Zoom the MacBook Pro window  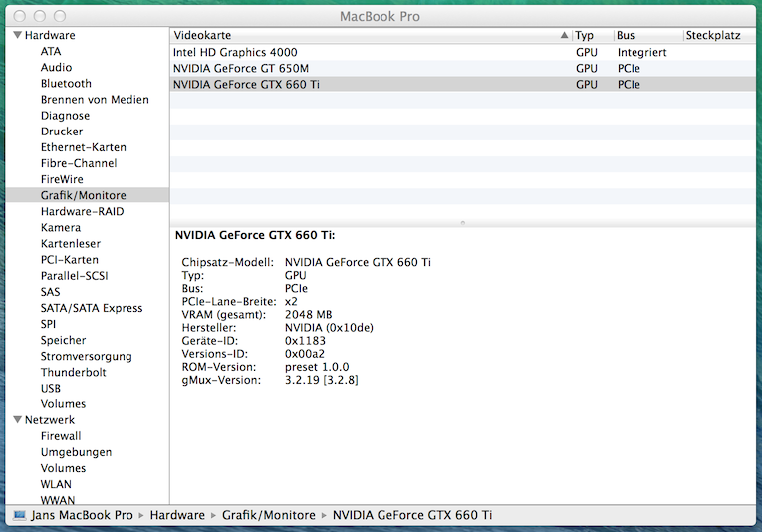[x=60, y=16]
